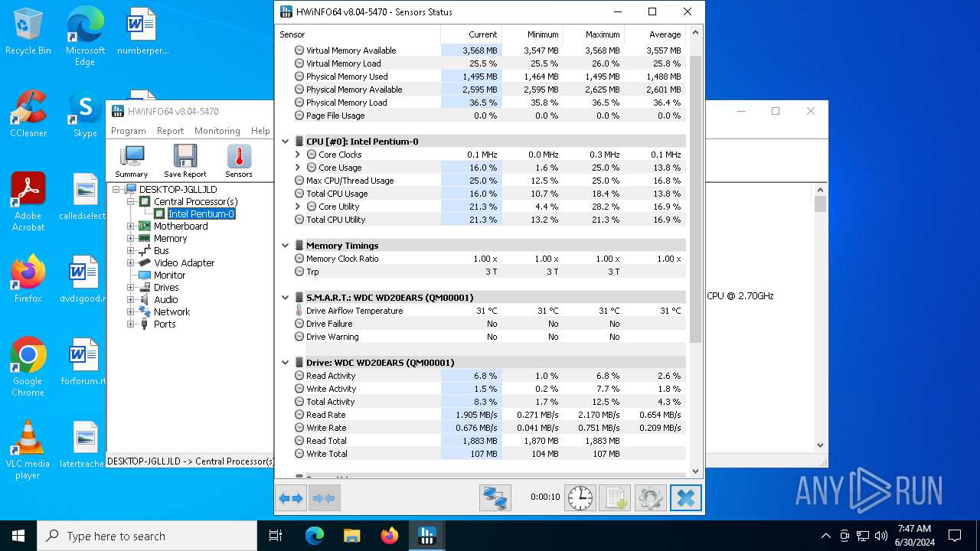Collapse the Memory Timings section
980x551 pixels.
(x=286, y=246)
